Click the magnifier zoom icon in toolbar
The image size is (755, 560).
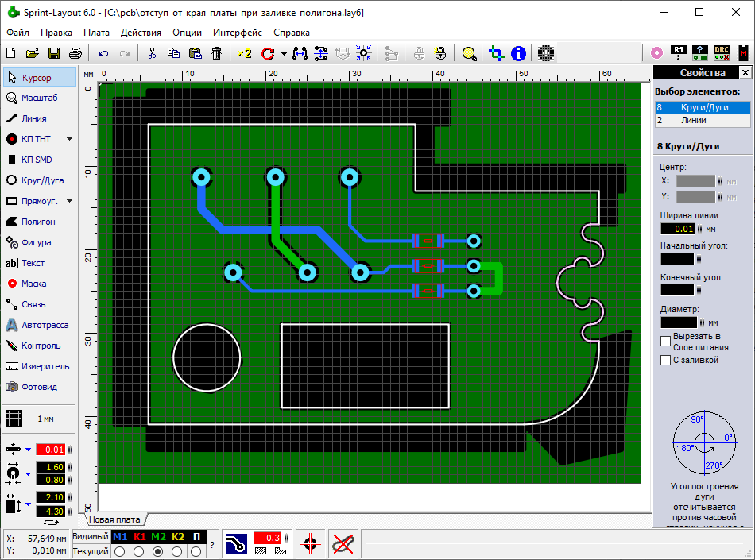[x=470, y=53]
